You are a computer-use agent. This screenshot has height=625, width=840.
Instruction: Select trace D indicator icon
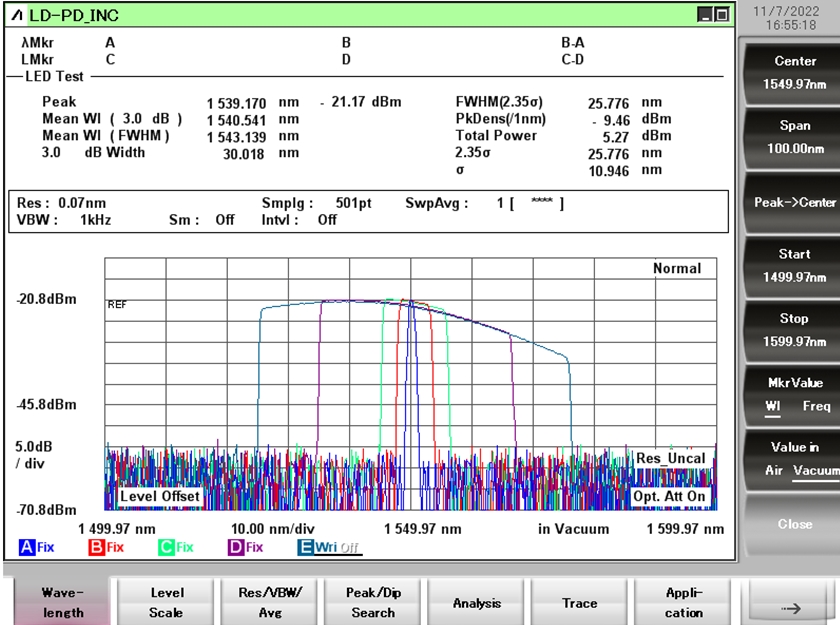point(236,547)
